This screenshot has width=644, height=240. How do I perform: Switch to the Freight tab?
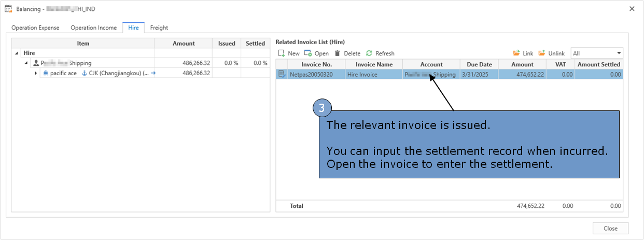pyautogui.click(x=159, y=27)
